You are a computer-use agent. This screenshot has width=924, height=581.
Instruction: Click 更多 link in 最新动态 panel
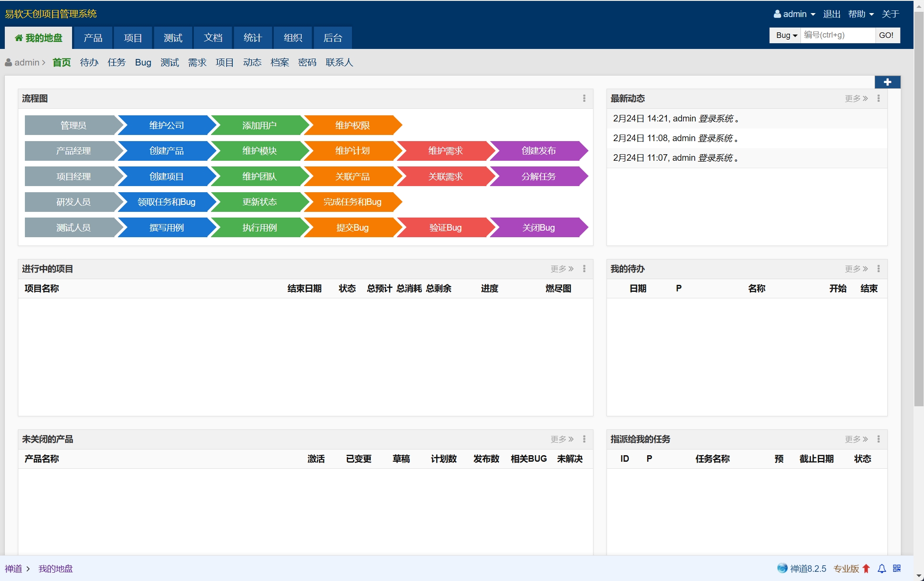[x=855, y=98]
